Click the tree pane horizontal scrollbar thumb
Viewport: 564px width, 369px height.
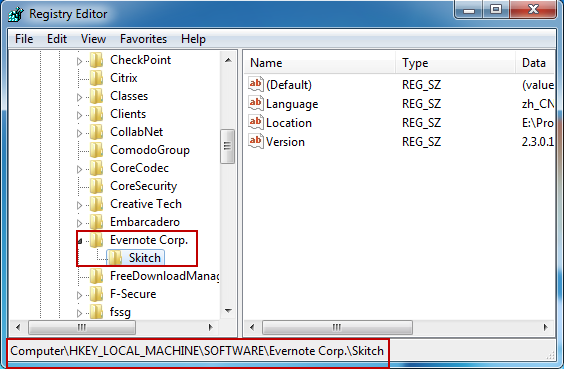coord(82,327)
